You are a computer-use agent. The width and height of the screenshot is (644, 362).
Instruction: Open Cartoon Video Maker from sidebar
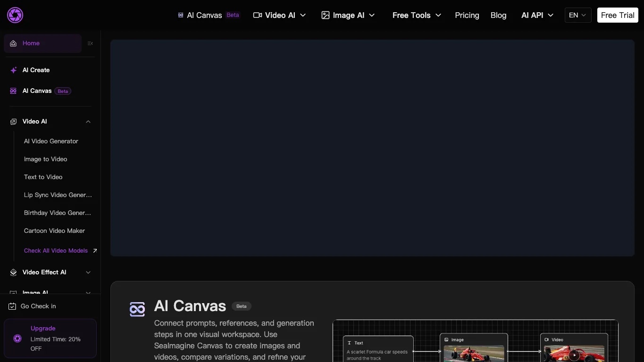pyautogui.click(x=55, y=231)
